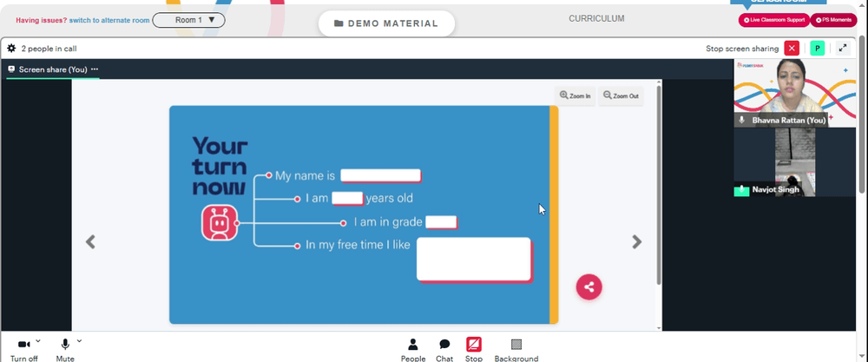Open call settings gear icon
Image resolution: width=868 pixels, height=362 pixels.
[x=11, y=48]
